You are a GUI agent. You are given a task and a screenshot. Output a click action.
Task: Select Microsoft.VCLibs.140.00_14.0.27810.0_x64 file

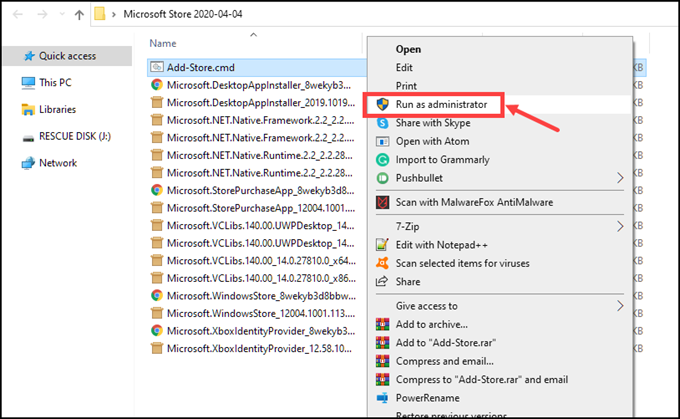click(261, 261)
